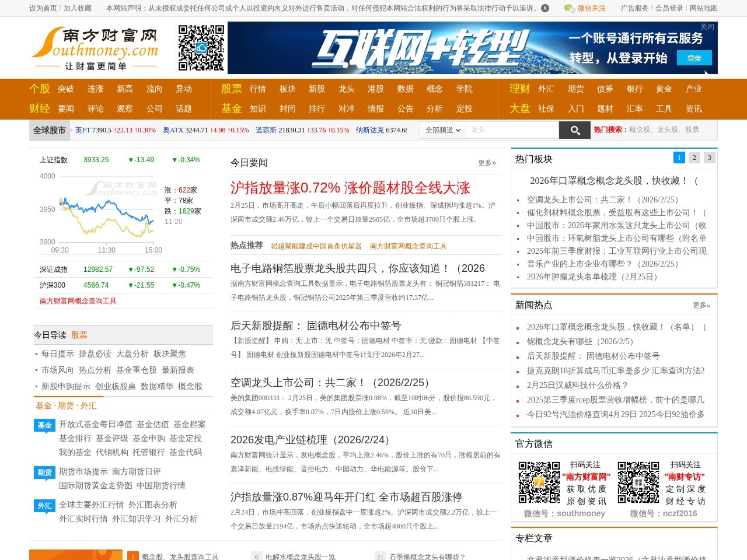Image resolution: width=747 pixels, height=560 pixels.
Task: Close the top notice with X icon
Action: pos(545,8)
